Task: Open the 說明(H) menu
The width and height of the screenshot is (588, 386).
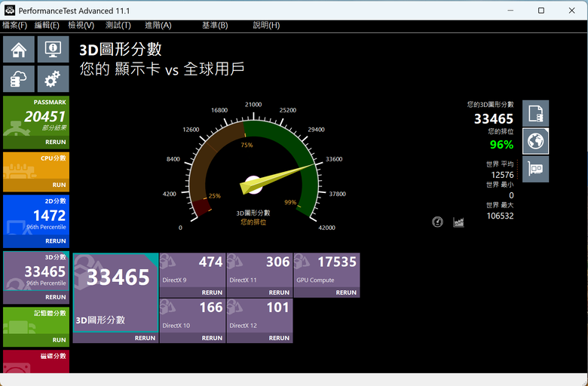Action: [266, 25]
